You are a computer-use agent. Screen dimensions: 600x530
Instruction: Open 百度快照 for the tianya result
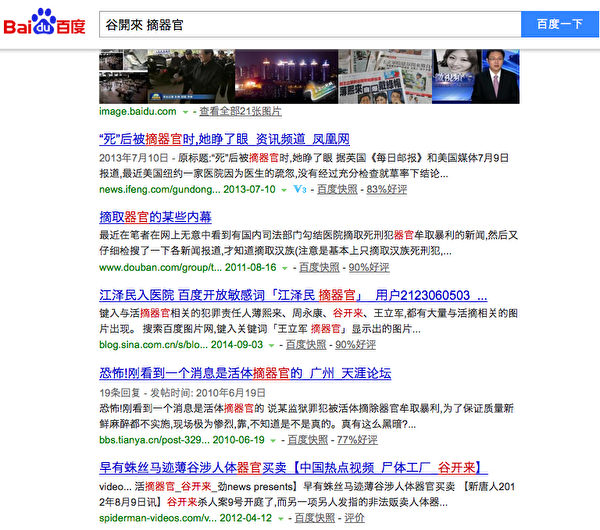point(308,440)
